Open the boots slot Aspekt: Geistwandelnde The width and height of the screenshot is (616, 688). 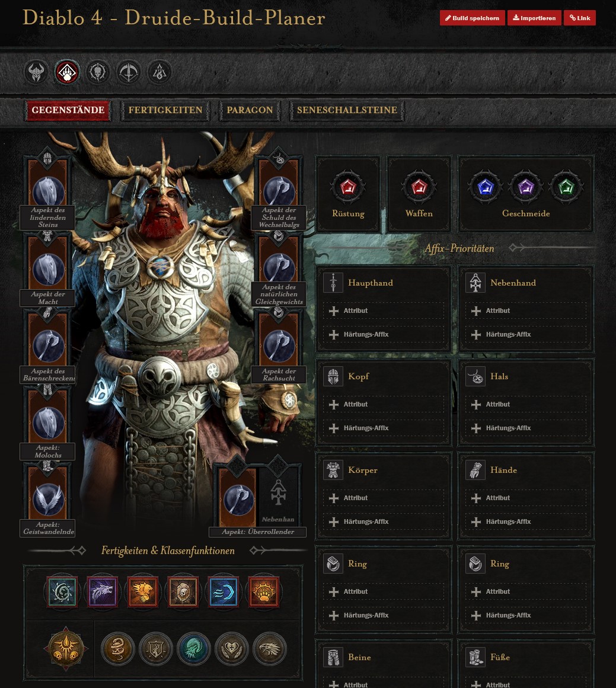click(x=48, y=499)
